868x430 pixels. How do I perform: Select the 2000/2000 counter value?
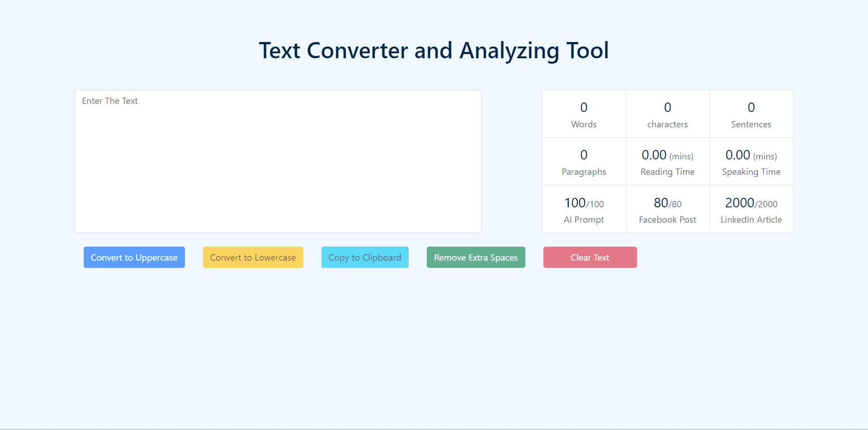pos(751,203)
